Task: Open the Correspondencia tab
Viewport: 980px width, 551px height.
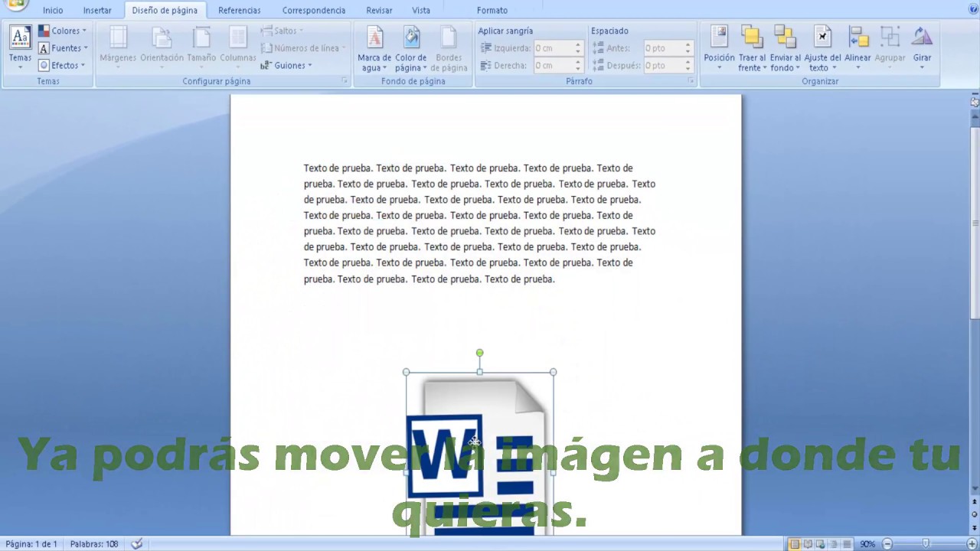Action: [314, 11]
